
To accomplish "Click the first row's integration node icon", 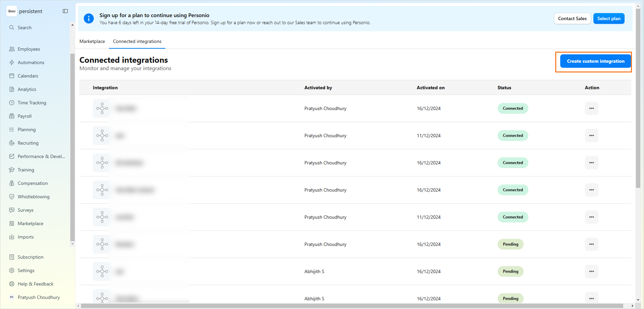I will click(x=102, y=108).
